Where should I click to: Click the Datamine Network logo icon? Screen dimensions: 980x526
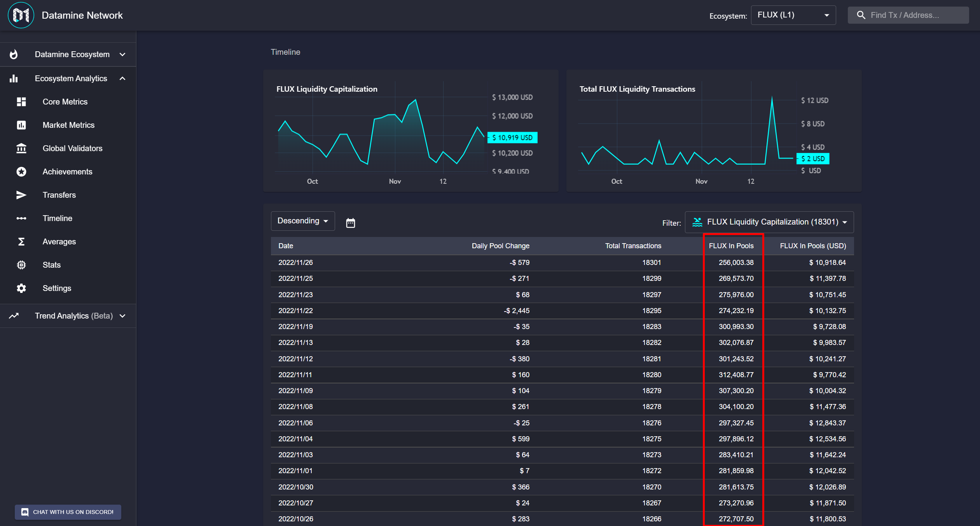tap(21, 15)
